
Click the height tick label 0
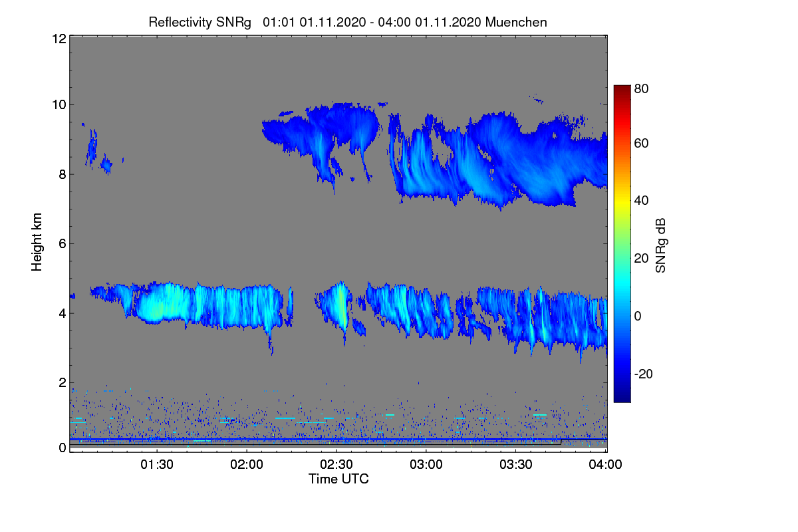point(61,448)
